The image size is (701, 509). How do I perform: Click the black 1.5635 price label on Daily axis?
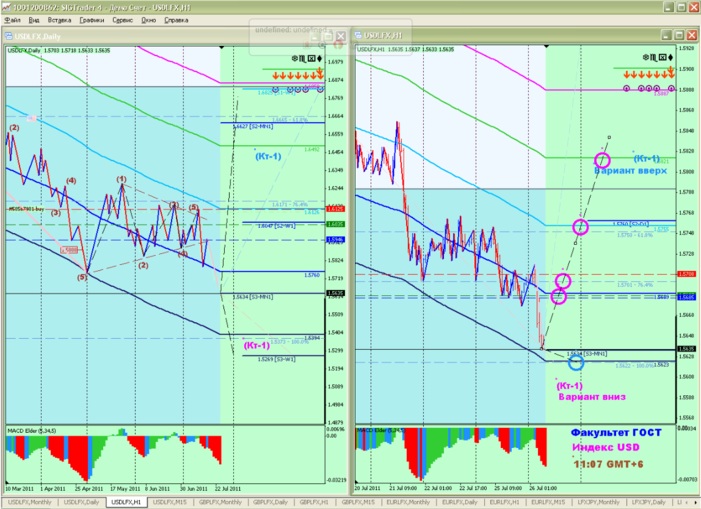pos(335,294)
